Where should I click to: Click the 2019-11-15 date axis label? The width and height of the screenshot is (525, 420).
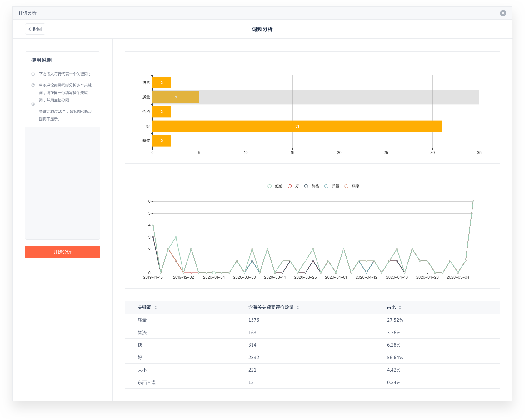(x=153, y=277)
